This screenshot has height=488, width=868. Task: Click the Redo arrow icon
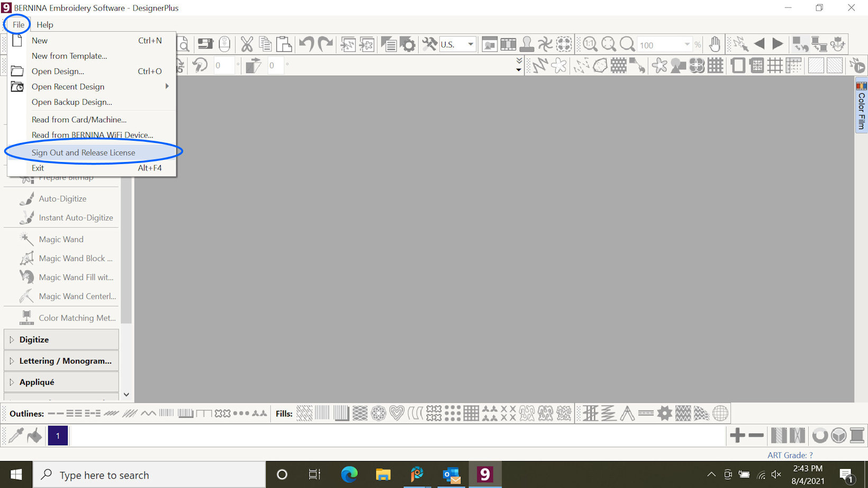pyautogui.click(x=325, y=44)
